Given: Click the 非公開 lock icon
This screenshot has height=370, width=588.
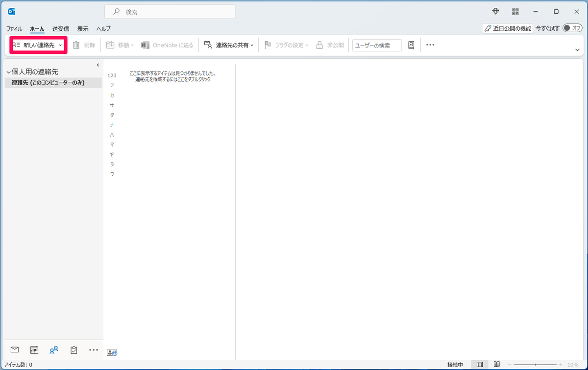Looking at the screenshot, I should (x=319, y=45).
